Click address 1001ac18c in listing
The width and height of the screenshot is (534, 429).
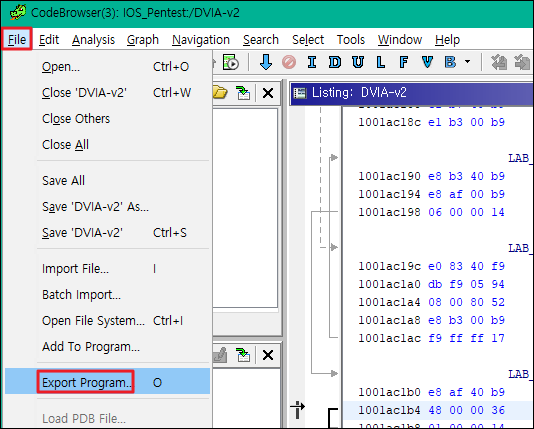[x=389, y=122]
